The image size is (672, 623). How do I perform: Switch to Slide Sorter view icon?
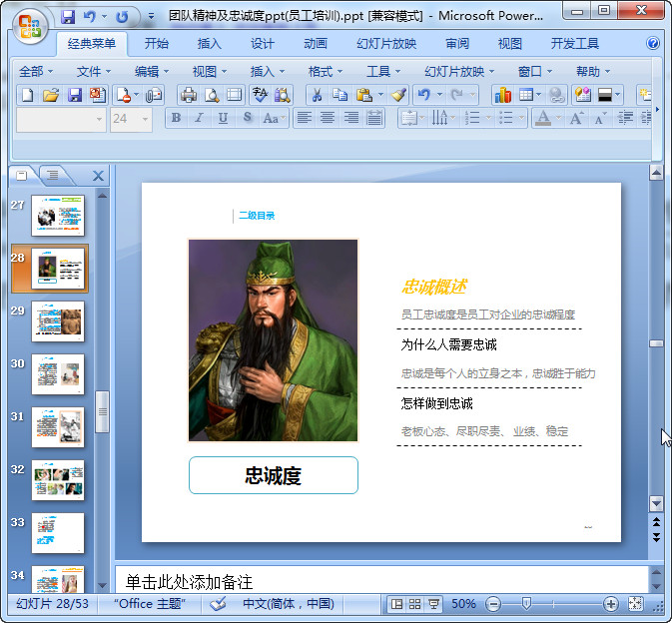click(414, 604)
